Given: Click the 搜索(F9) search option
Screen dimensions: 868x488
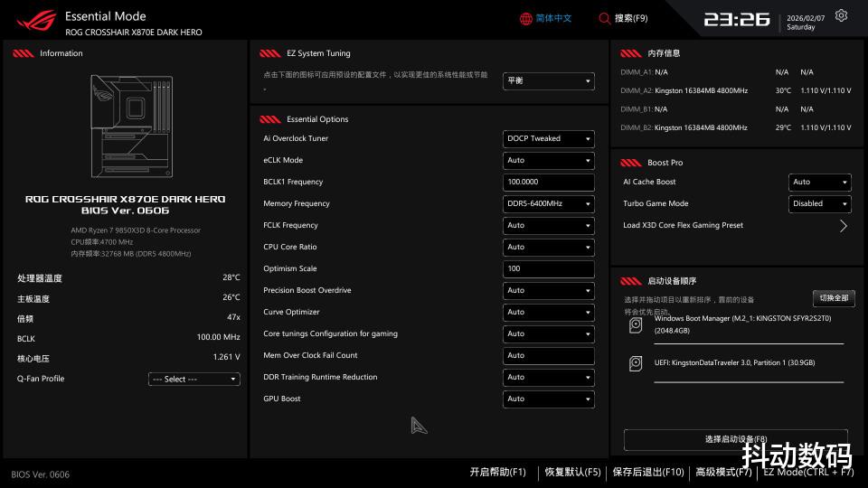Looking at the screenshot, I should pyautogui.click(x=631, y=19).
